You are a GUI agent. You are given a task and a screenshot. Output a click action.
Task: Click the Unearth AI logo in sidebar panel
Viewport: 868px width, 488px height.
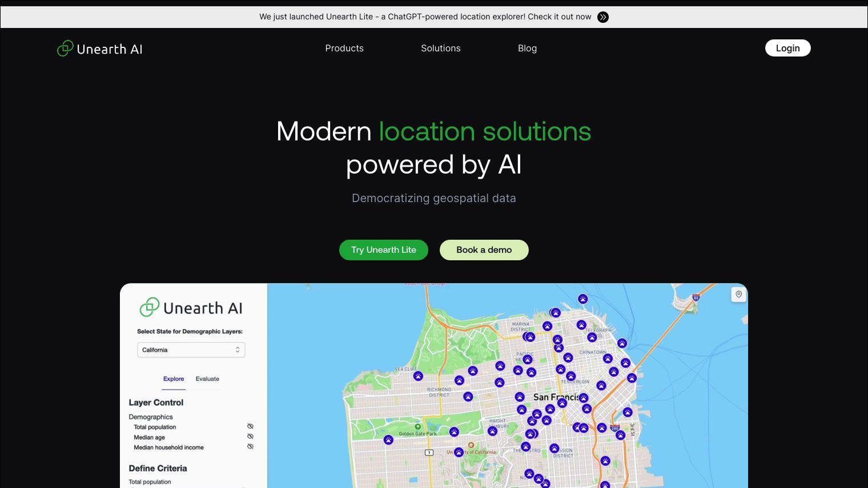pos(191,308)
